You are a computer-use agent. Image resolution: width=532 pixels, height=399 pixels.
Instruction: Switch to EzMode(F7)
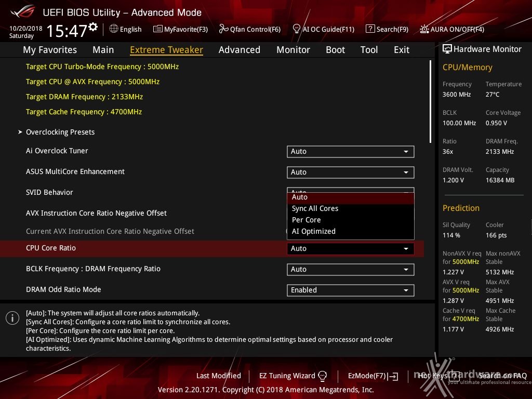(x=373, y=376)
